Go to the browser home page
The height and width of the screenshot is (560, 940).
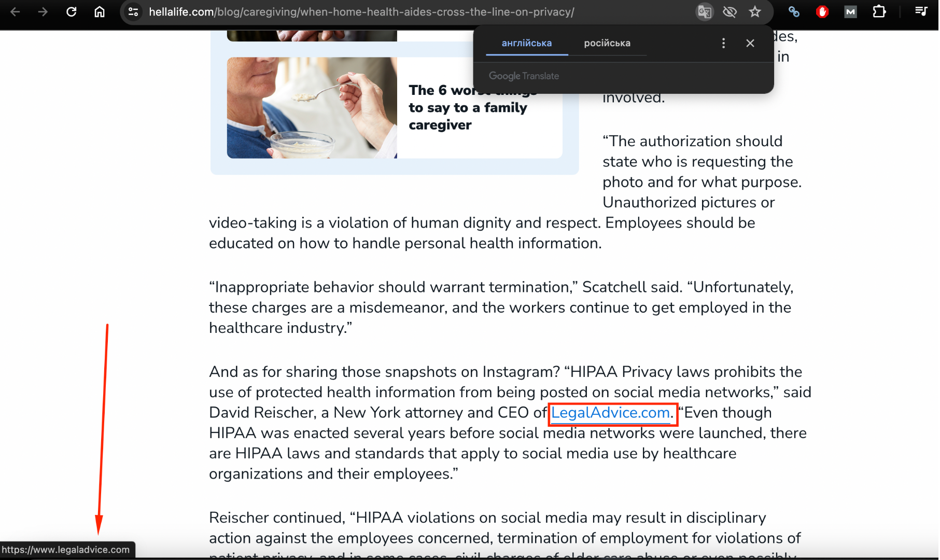point(100,11)
